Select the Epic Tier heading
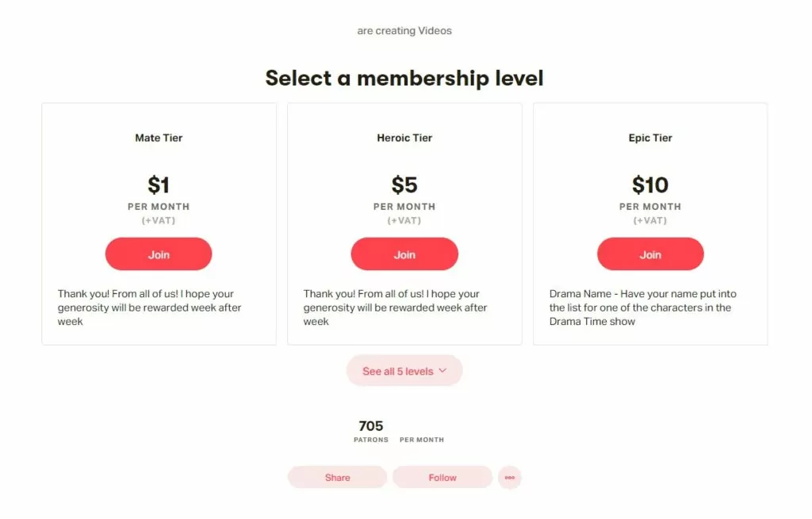 click(x=650, y=138)
